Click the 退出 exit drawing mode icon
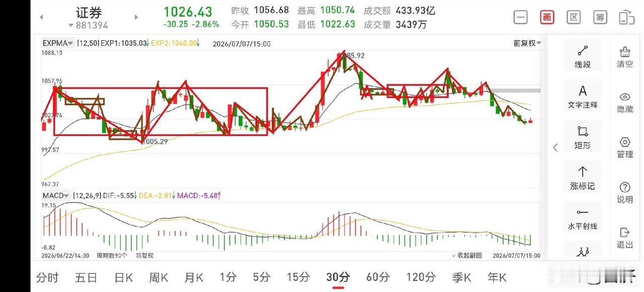The height and width of the screenshot is (292, 644). click(x=625, y=238)
